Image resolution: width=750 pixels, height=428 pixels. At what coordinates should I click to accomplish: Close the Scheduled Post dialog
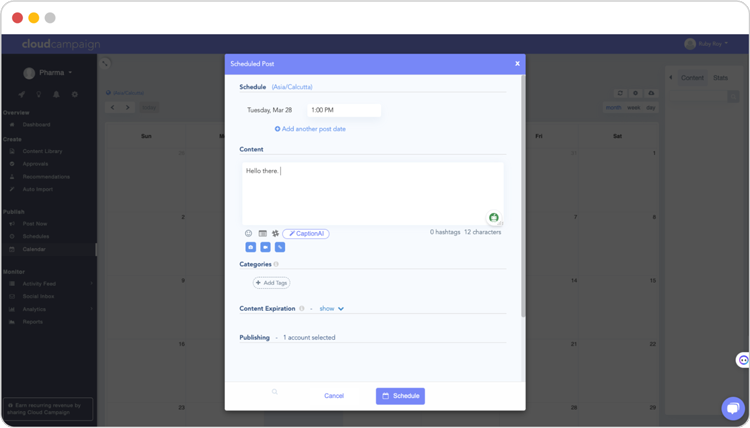[517, 63]
